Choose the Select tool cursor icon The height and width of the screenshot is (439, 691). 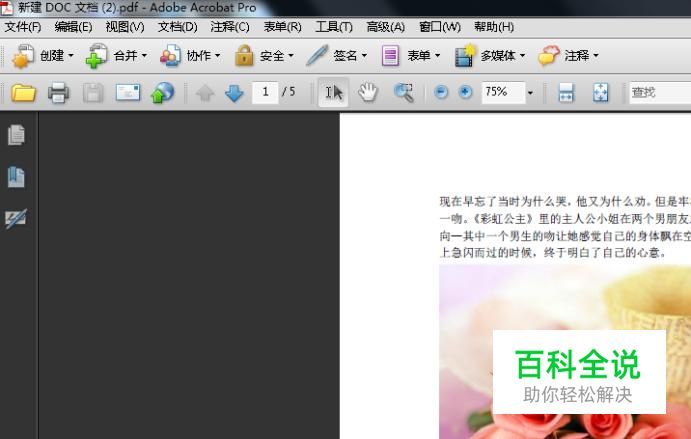tap(334, 93)
